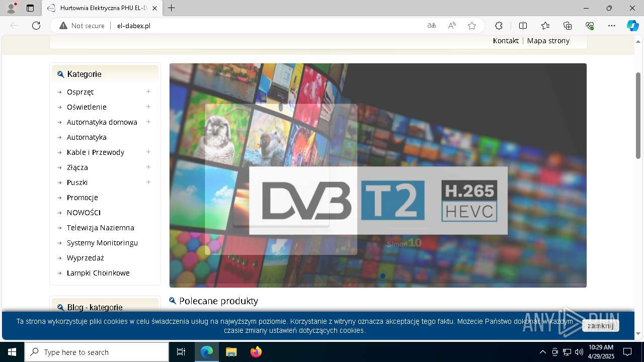Open the Systemy Monitoringu category
The width and height of the screenshot is (644, 362).
pos(102,243)
